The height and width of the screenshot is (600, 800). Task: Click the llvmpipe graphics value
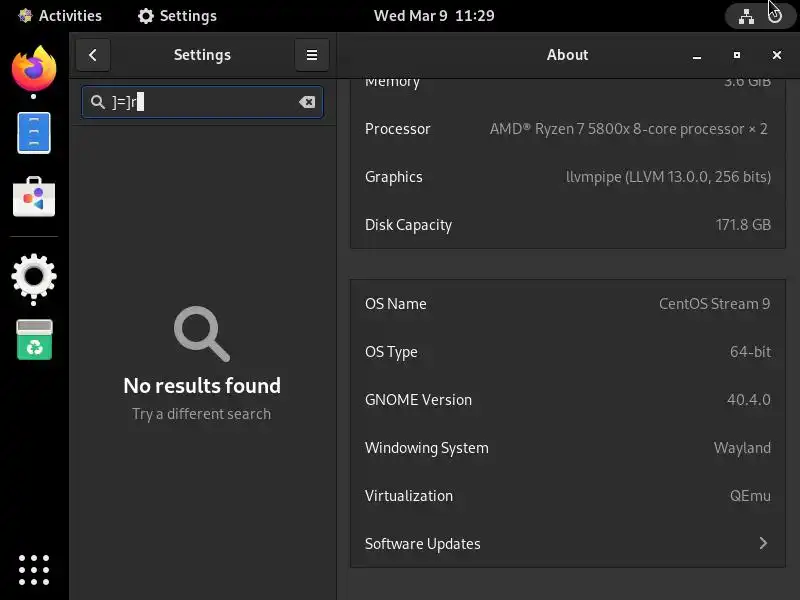[x=668, y=177]
